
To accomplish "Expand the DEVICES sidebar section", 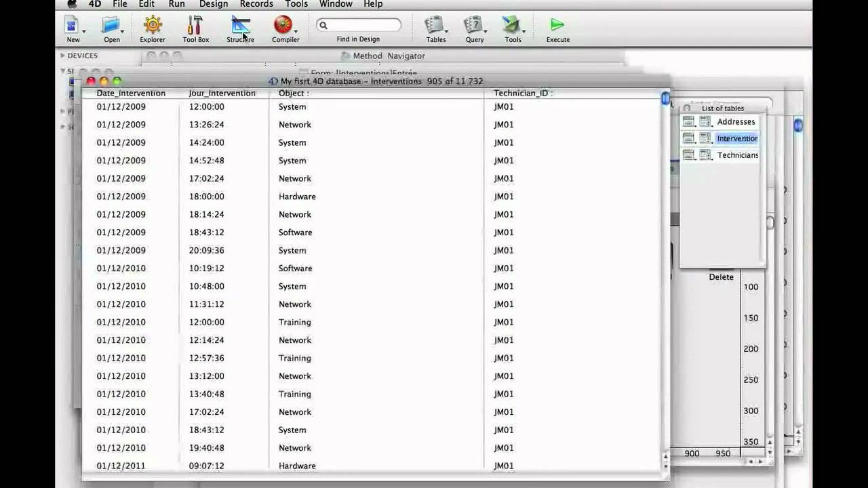I will coord(62,56).
